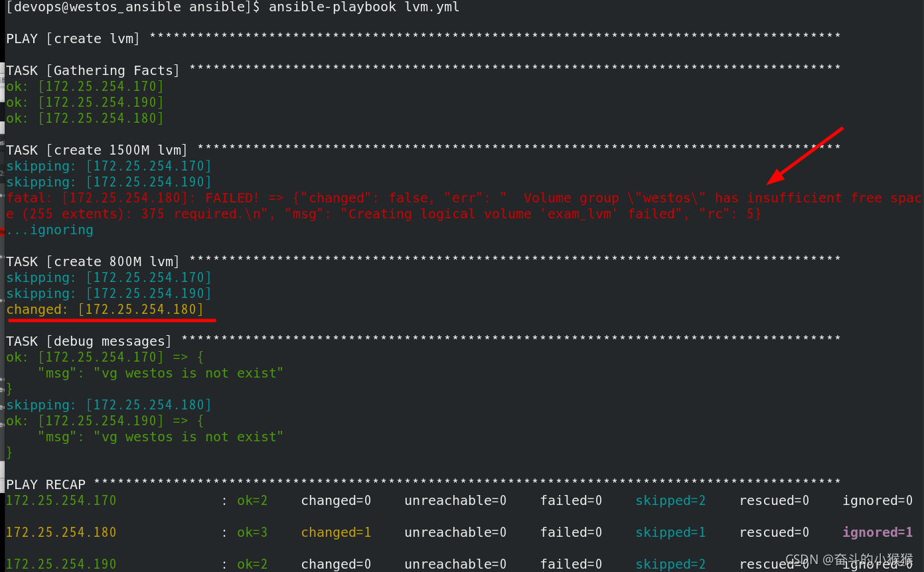Screen dimensions: 924x572
Task: Click skipped=1 in the 172.25.254.180 recap row
Action: click(x=670, y=533)
